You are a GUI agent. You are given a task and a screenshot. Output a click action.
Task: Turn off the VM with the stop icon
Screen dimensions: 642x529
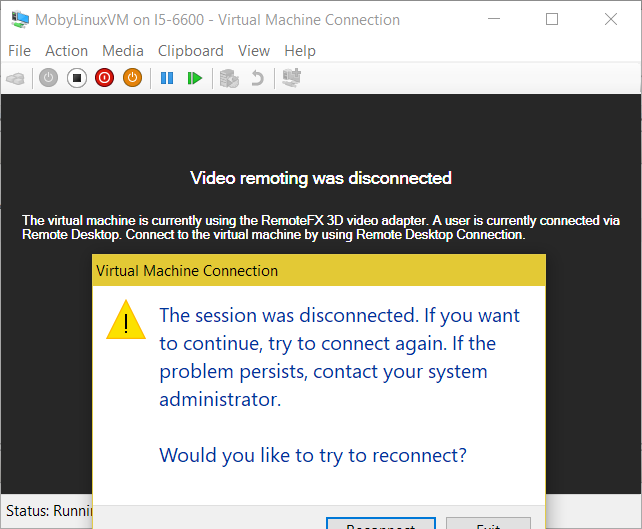tap(76, 78)
